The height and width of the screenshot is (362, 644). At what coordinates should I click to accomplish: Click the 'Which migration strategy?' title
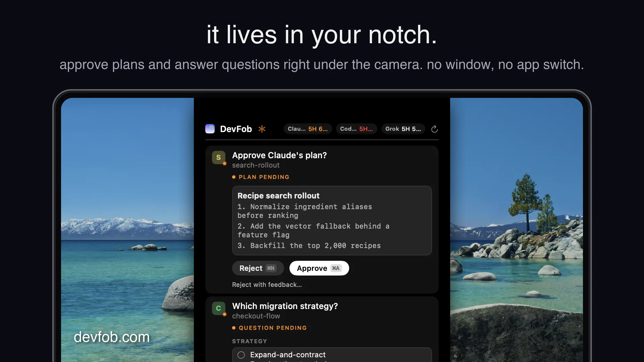tap(285, 306)
